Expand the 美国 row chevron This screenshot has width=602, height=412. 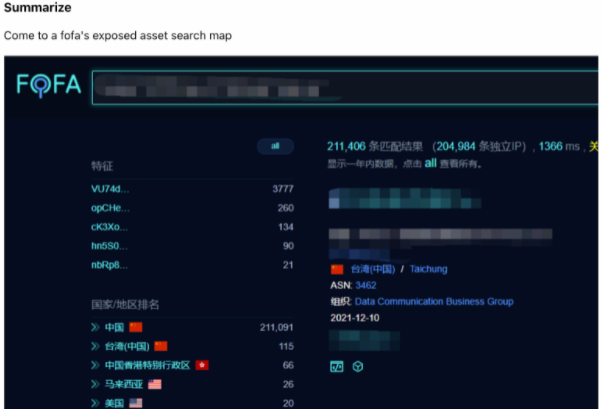(x=95, y=403)
